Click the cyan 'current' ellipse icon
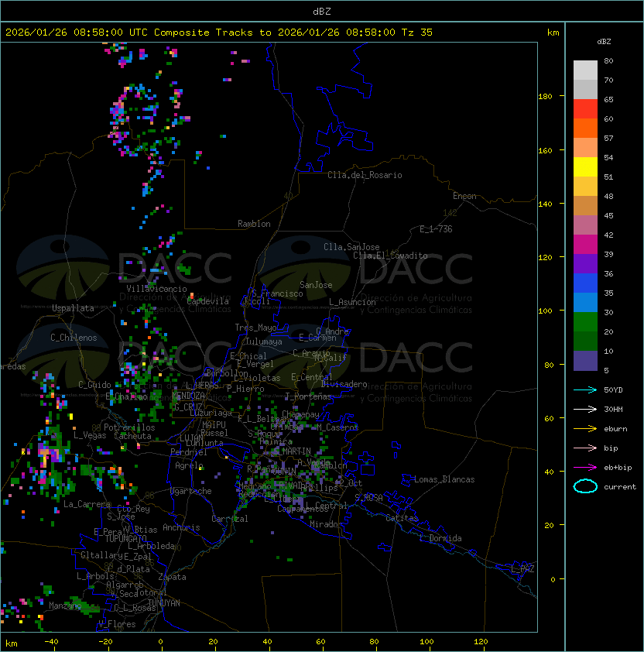Viewport: 644px width, 652px height. click(x=585, y=486)
